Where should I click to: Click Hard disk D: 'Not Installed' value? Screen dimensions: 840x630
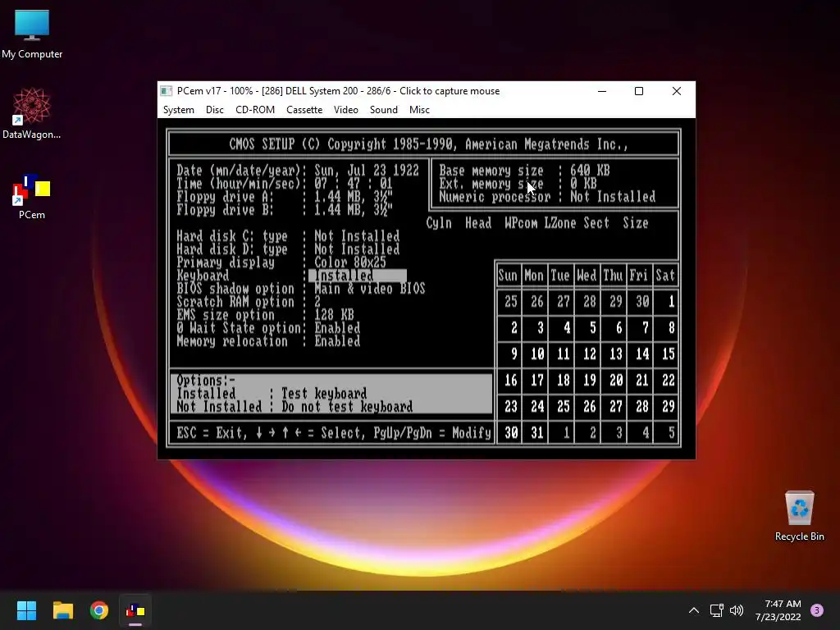[x=357, y=249]
